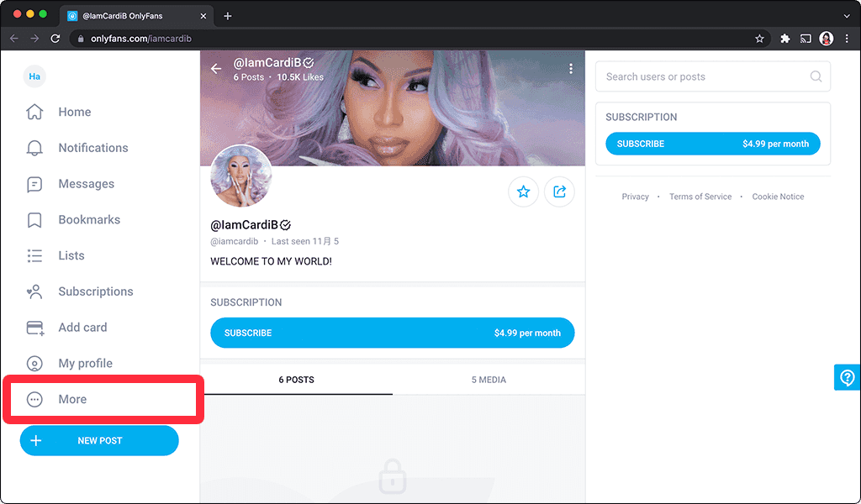Switch to the 6 POSTS tab
The image size is (861, 504).
[297, 380]
